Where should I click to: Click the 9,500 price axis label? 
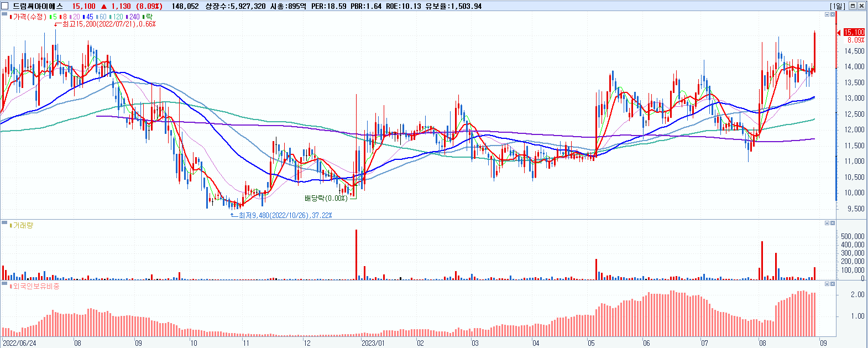click(857, 209)
